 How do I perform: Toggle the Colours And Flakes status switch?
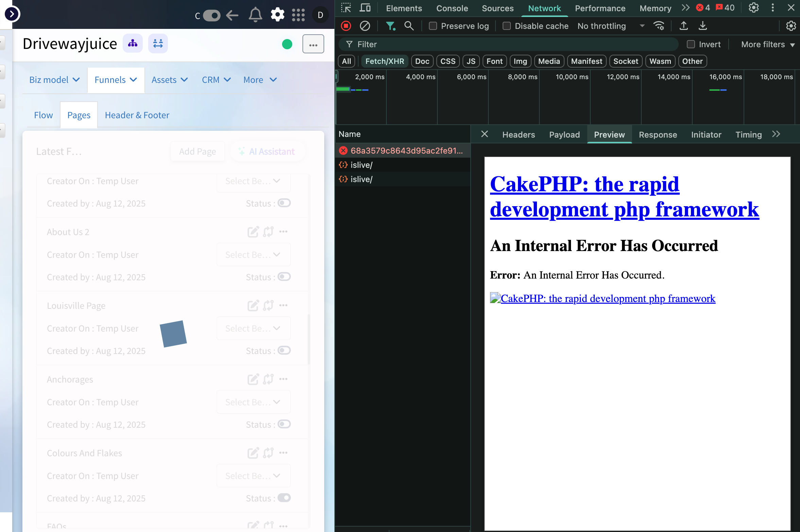coord(284,498)
